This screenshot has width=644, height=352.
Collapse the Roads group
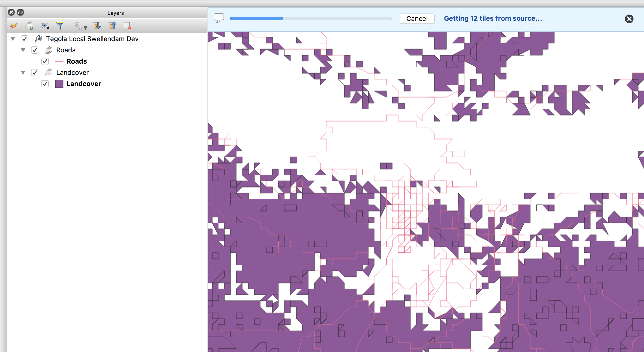(x=23, y=50)
